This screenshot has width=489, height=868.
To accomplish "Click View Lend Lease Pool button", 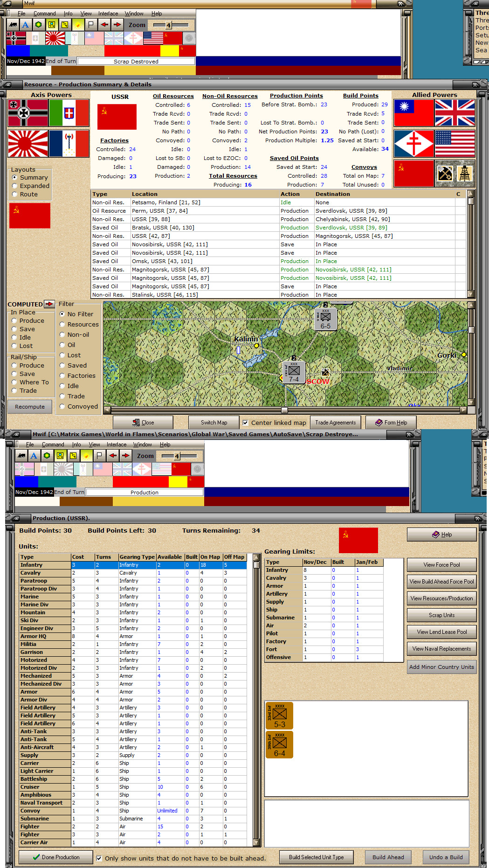I will pyautogui.click(x=442, y=632).
